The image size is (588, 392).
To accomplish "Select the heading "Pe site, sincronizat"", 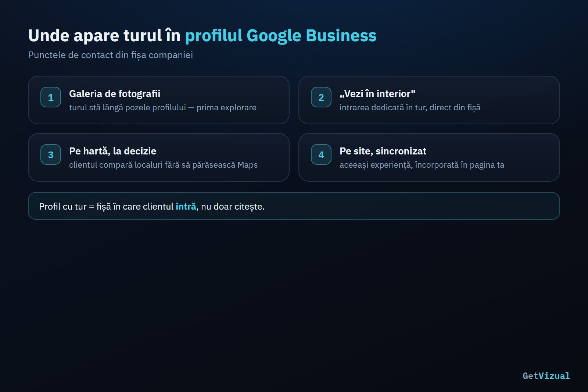I will [x=383, y=151].
